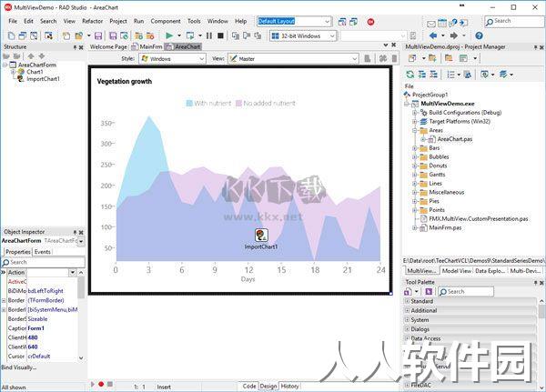Expand Chart1 node in Structure tree
546x392 pixels.
click(14, 72)
